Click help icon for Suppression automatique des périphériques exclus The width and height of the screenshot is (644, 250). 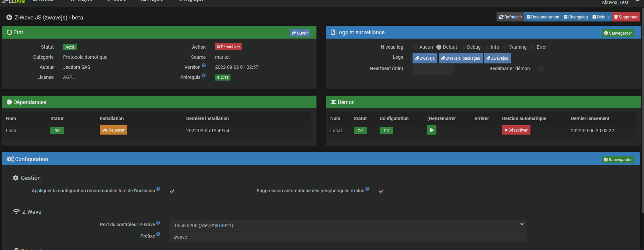pyautogui.click(x=368, y=189)
